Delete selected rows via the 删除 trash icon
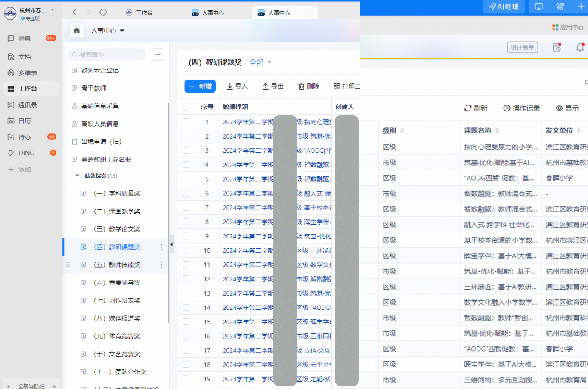Viewport: 588px width, 389px height. 308,86
